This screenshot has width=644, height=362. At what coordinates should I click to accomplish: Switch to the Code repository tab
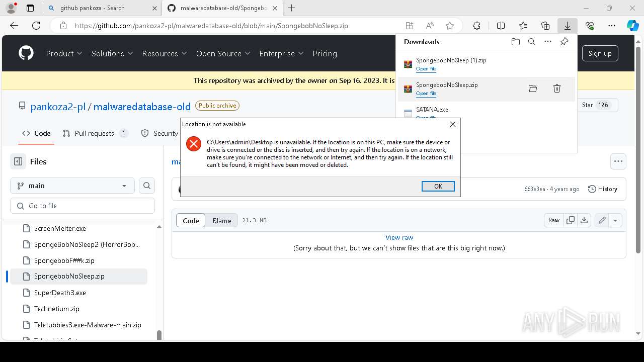[x=36, y=133]
